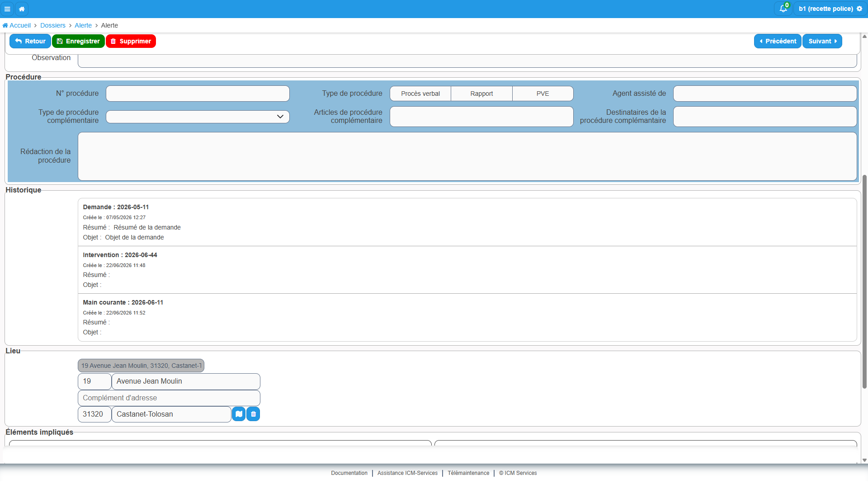Image resolution: width=868 pixels, height=488 pixels.
Task: Click the full address tag
Action: (x=141, y=366)
